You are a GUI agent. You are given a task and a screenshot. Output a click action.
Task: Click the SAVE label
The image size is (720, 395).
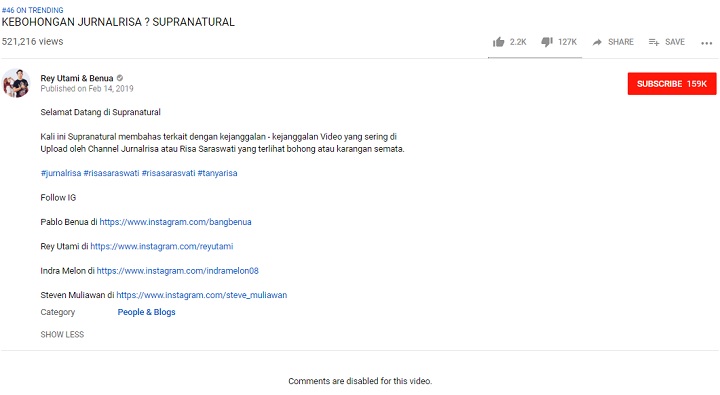click(675, 42)
